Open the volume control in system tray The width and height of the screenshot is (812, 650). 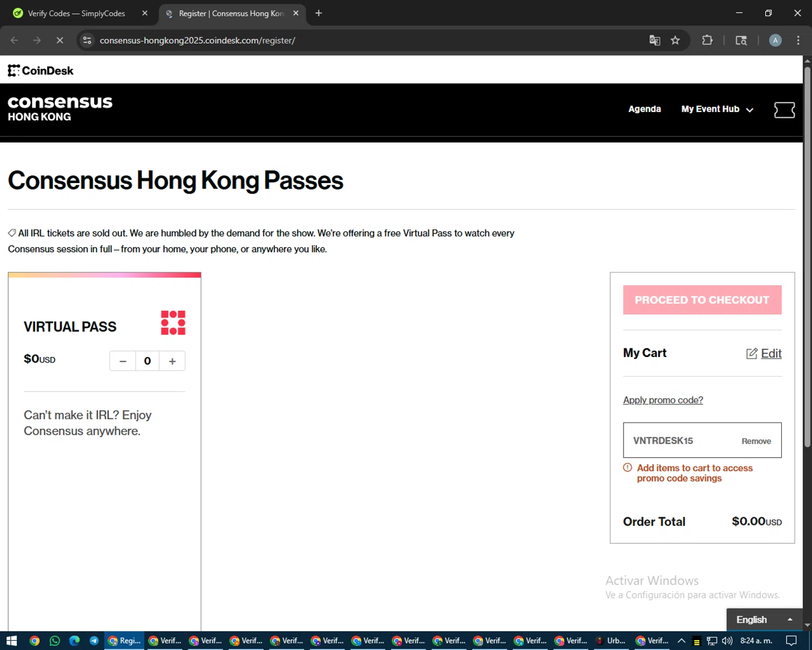[727, 641]
